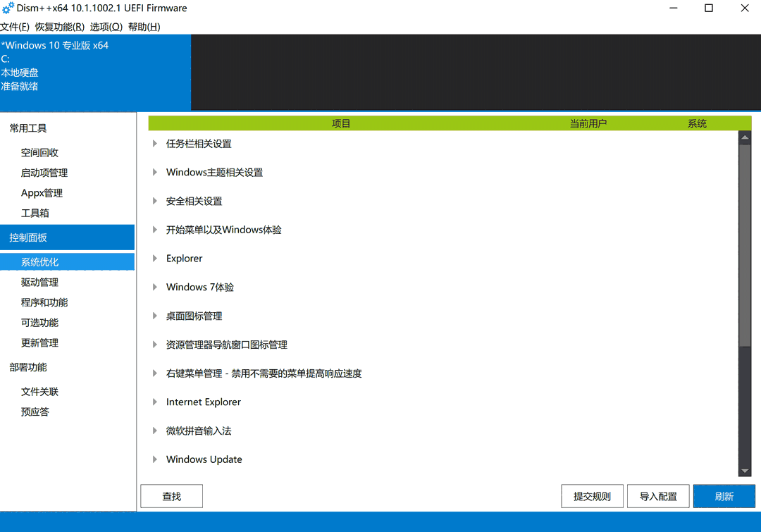Viewport: 761px width, 532px height.
Task: Open the 文件(F) menu
Action: [15, 27]
